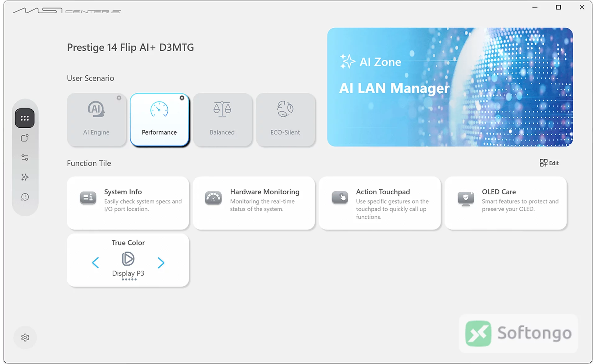Open the Action Touchpad tile
Image resolution: width=596 pixels, height=364 pixels.
click(380, 203)
